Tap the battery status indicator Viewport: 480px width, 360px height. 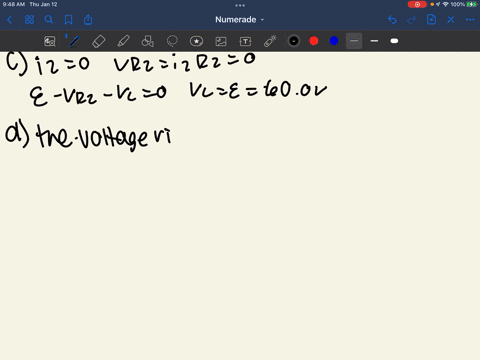pos(472,4)
